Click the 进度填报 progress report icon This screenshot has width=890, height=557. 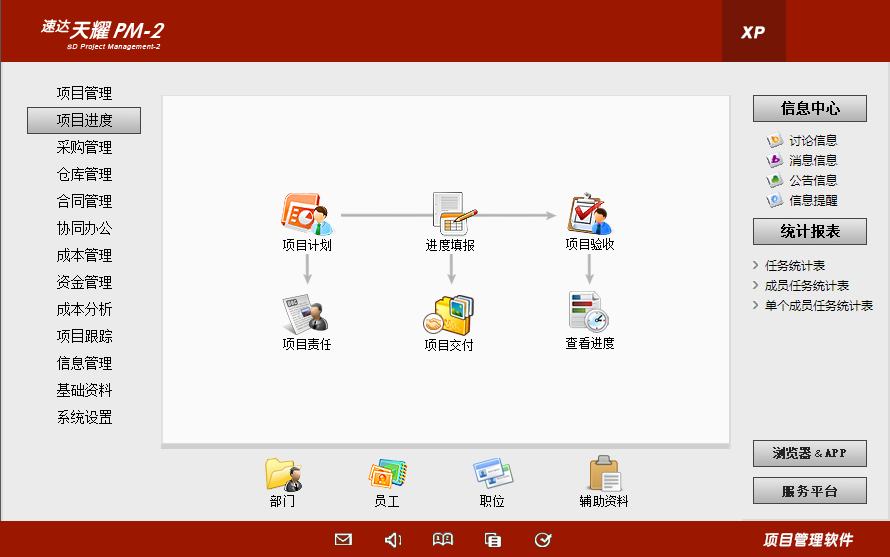pos(451,214)
